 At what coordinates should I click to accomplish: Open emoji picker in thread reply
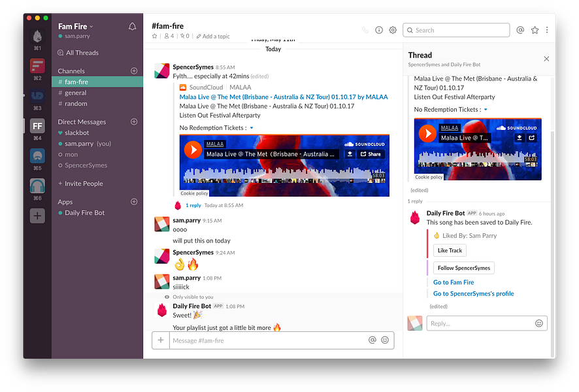click(x=538, y=323)
